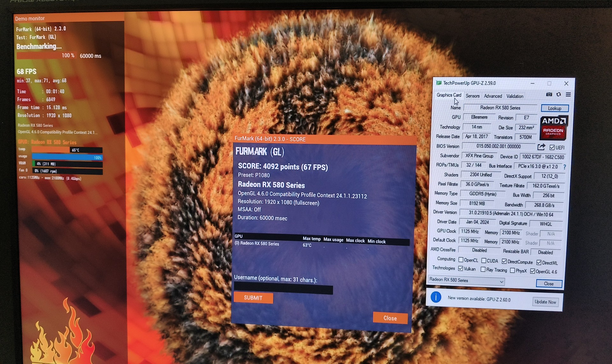The image size is (612, 364).
Task: Toggle the Vulkan checkbox
Action: point(461,268)
